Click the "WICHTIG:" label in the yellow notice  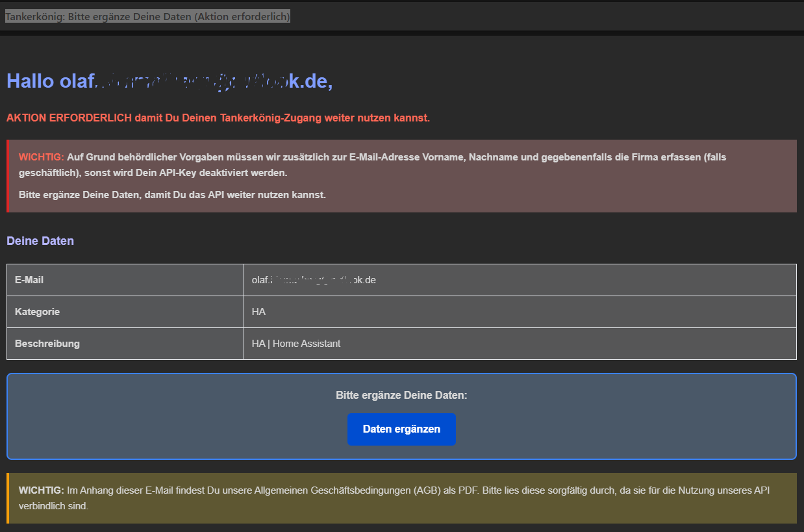[41, 490]
